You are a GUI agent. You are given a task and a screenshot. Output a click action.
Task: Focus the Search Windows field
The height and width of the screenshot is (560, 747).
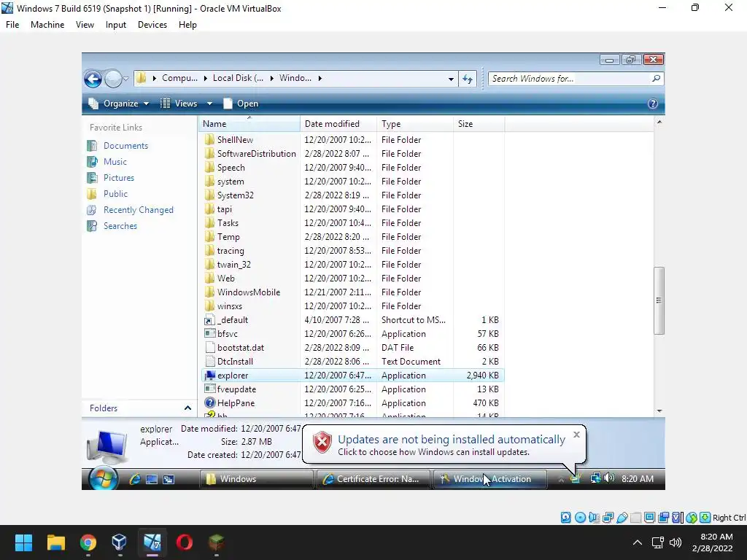coord(570,79)
